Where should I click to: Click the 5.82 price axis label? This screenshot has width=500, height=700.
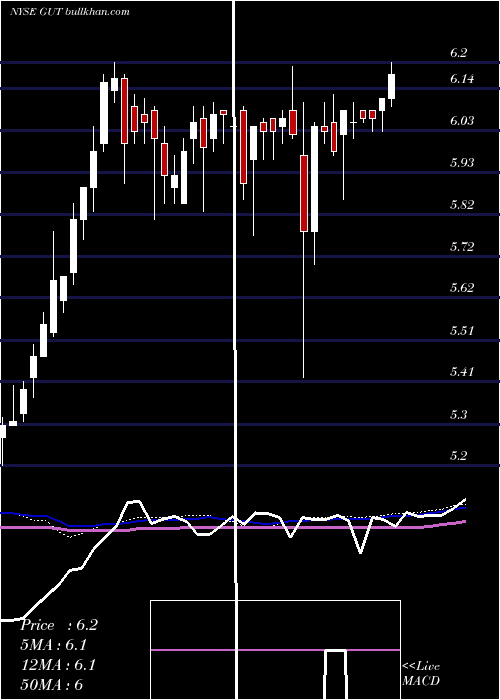click(462, 205)
